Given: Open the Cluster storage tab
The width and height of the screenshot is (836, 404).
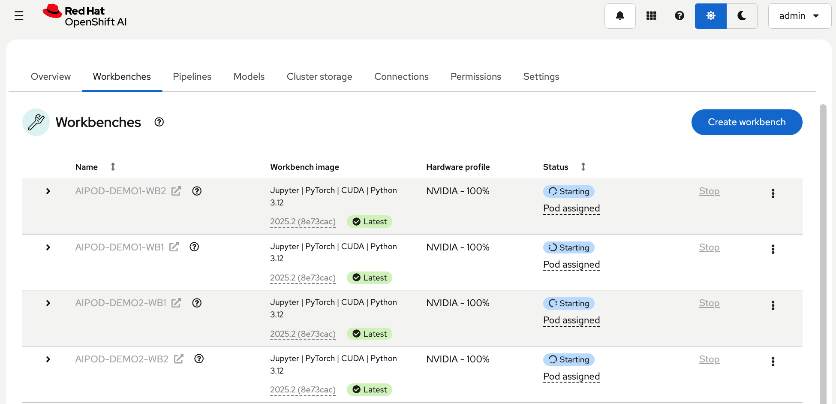Looking at the screenshot, I should pyautogui.click(x=319, y=77).
